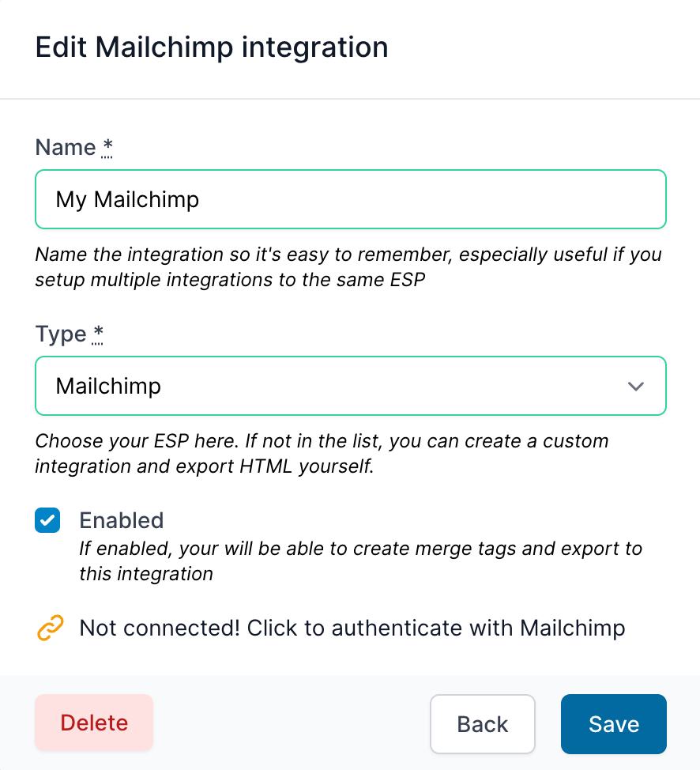Viewport: 700px width, 770px height.
Task: Click the Edit Mailchimp integration heading
Action: click(211, 47)
